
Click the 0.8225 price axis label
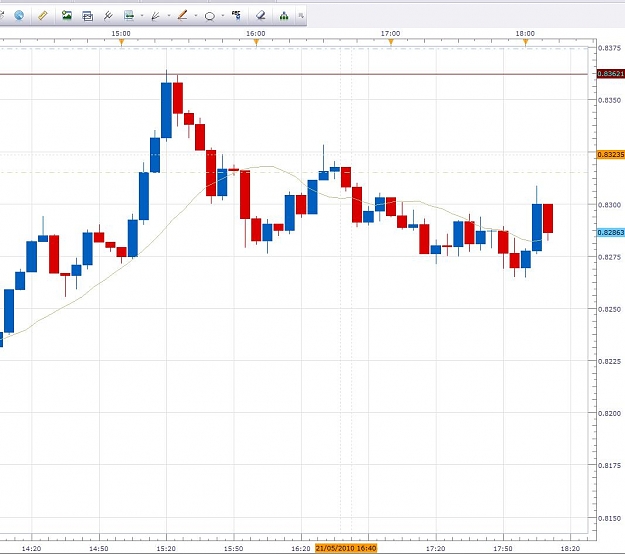(609, 361)
